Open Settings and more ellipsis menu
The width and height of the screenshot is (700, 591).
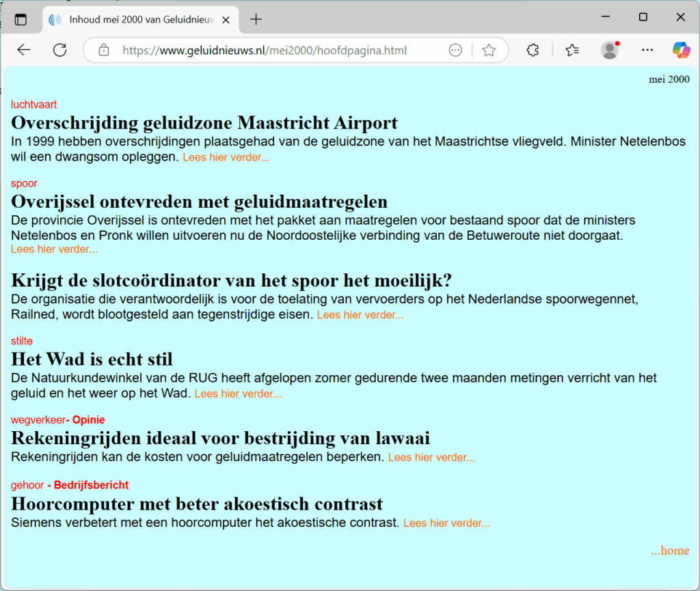point(647,50)
